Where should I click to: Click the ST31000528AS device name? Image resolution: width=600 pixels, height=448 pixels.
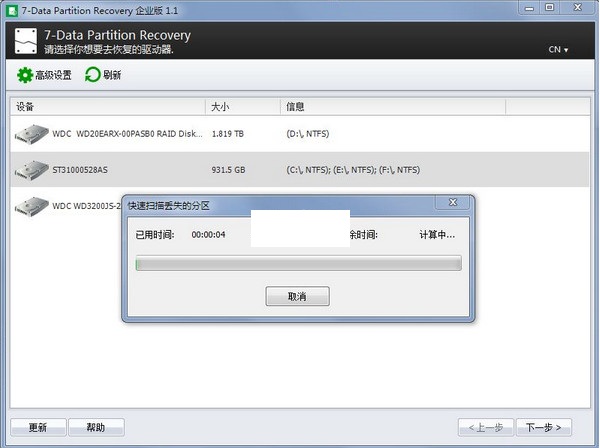tap(80, 170)
